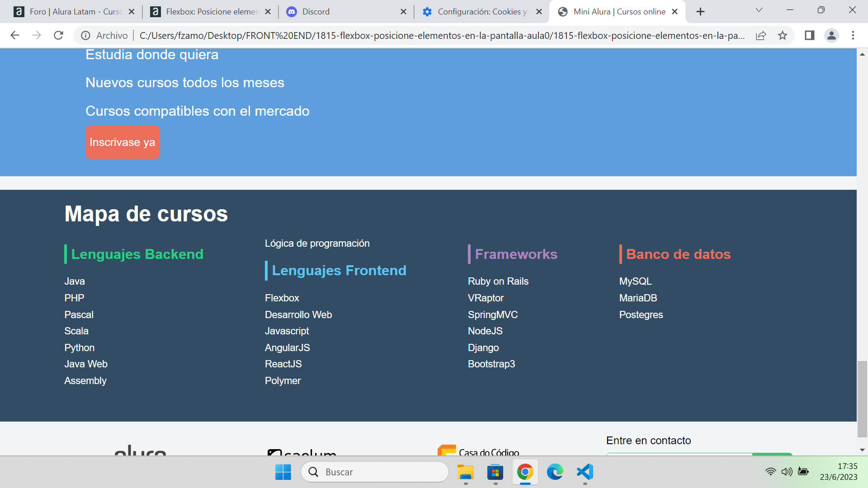Image resolution: width=868 pixels, height=488 pixels.
Task: Open the share this page icon
Action: click(x=761, y=35)
